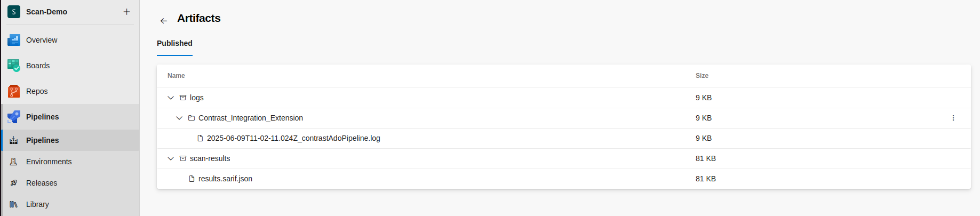
Task: Go back using the arrow icon
Action: tap(164, 21)
